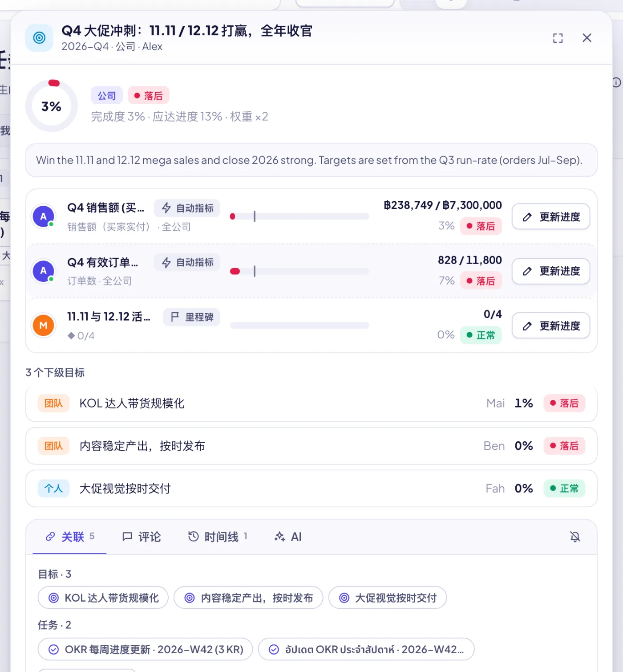Open linked objective chip KOL 达人带货规模化
Image resolution: width=623 pixels, height=672 pixels.
[103, 598]
